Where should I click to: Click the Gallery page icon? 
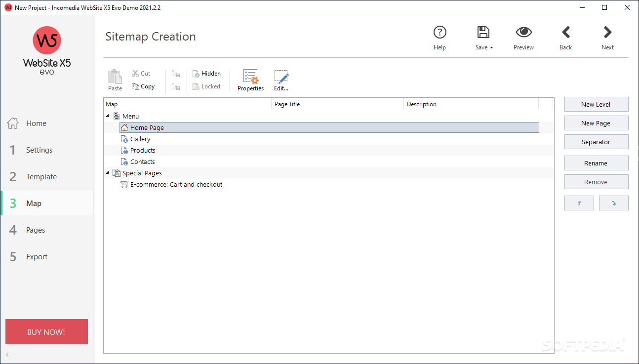pyautogui.click(x=124, y=139)
